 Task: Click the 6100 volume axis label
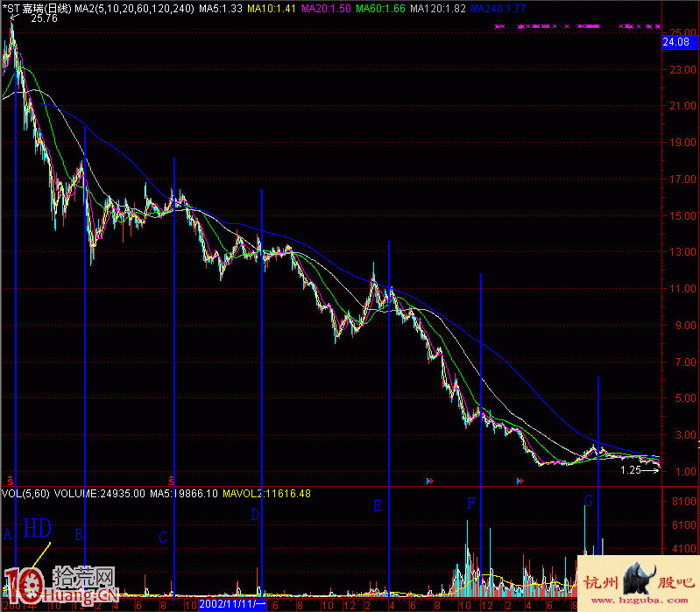(x=684, y=525)
